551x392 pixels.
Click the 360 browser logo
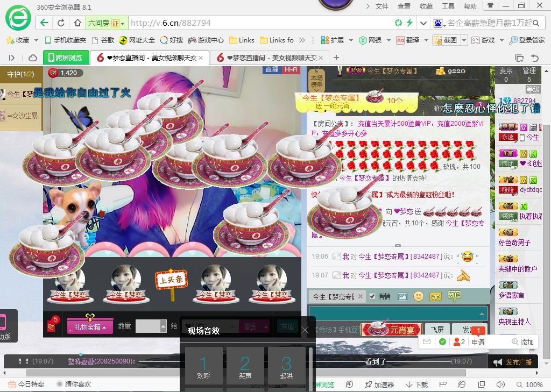tap(18, 18)
